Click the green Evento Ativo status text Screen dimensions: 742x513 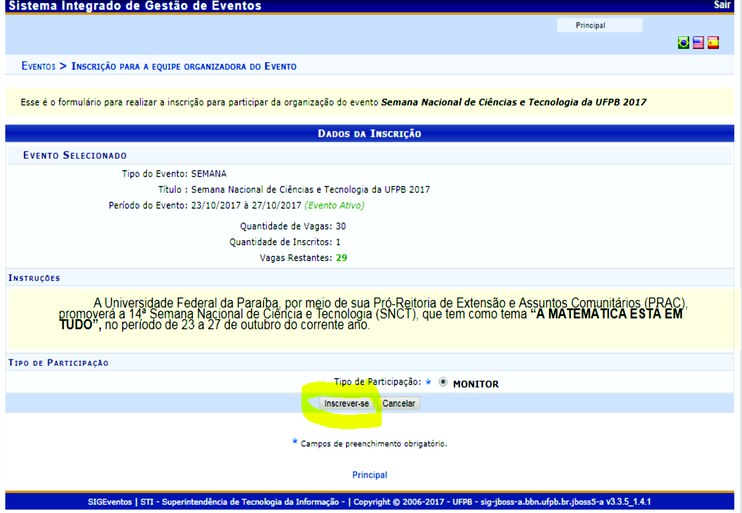(x=335, y=205)
